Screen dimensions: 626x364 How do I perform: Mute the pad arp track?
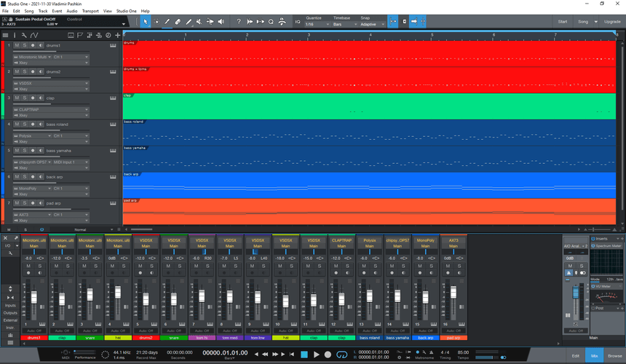click(17, 203)
